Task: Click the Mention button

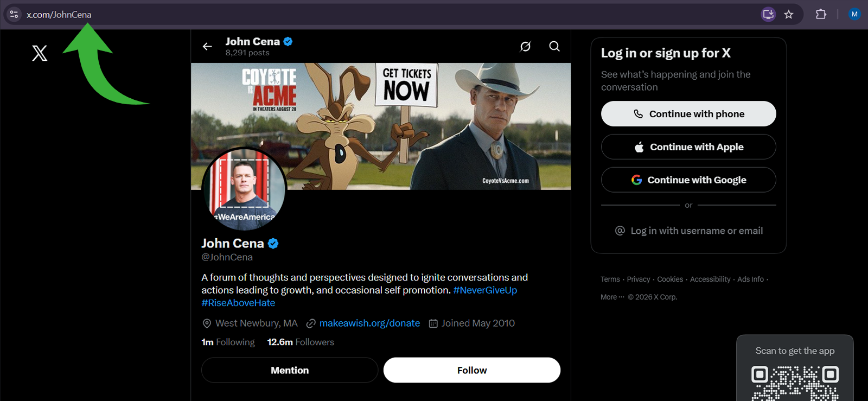Action: [290, 370]
